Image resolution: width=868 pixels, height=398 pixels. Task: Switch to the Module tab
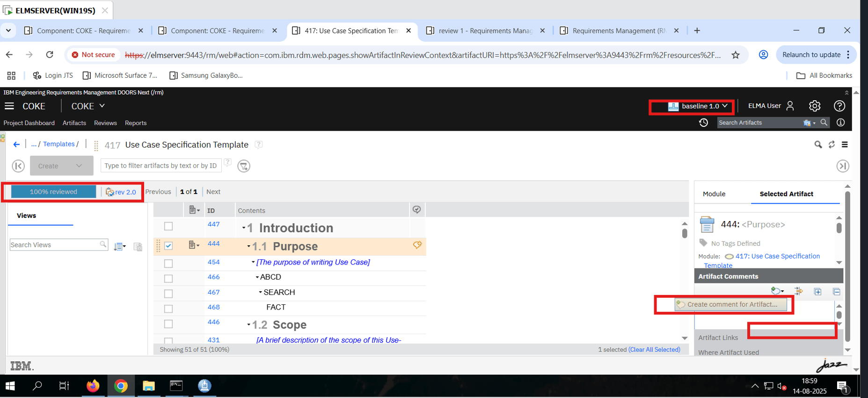tap(714, 194)
